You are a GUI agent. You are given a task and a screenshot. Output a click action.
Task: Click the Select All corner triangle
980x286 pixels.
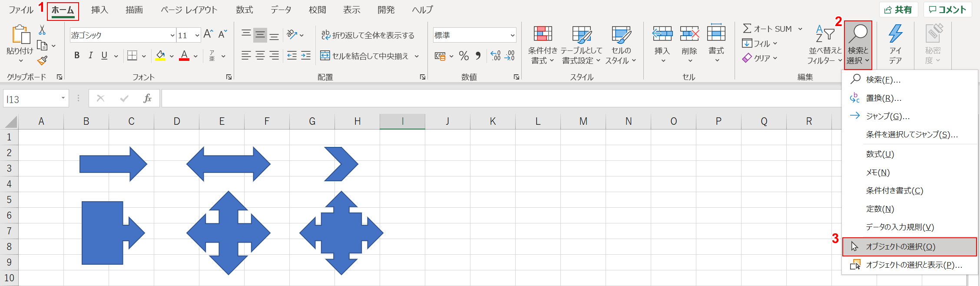click(11, 122)
